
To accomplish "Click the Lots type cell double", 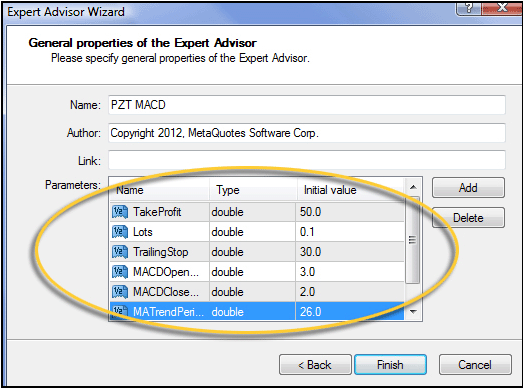I will pos(227,232).
